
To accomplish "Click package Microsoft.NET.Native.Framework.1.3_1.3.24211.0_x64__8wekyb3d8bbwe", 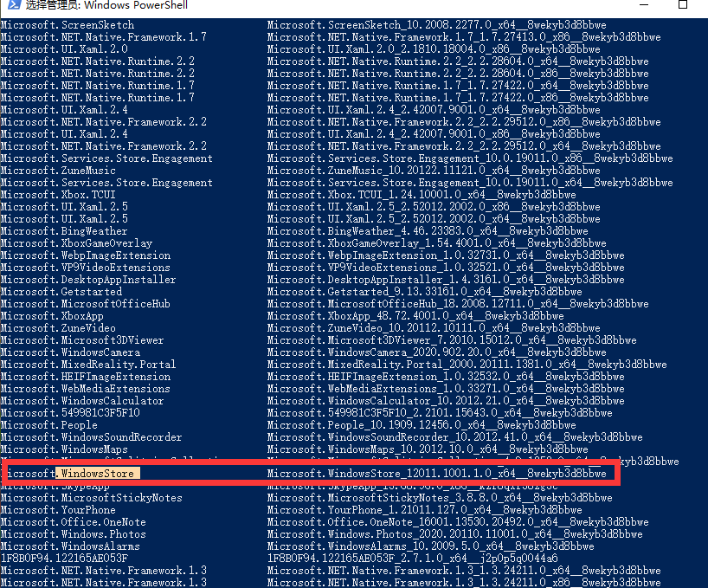I will click(x=464, y=572).
